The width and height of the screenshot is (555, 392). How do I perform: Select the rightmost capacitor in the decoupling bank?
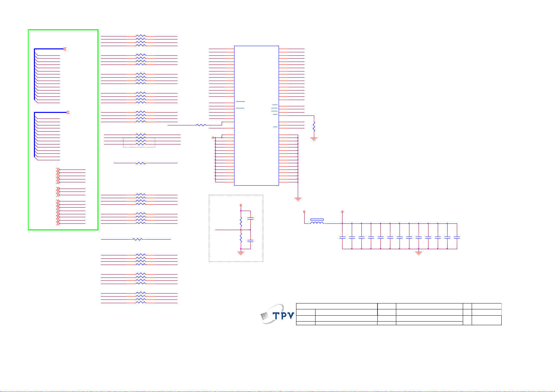[x=457, y=237]
